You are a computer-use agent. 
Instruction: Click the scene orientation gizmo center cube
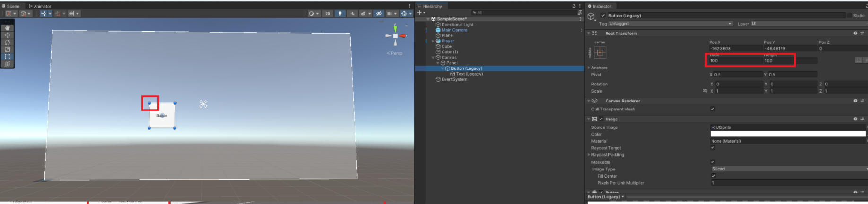pos(395,36)
